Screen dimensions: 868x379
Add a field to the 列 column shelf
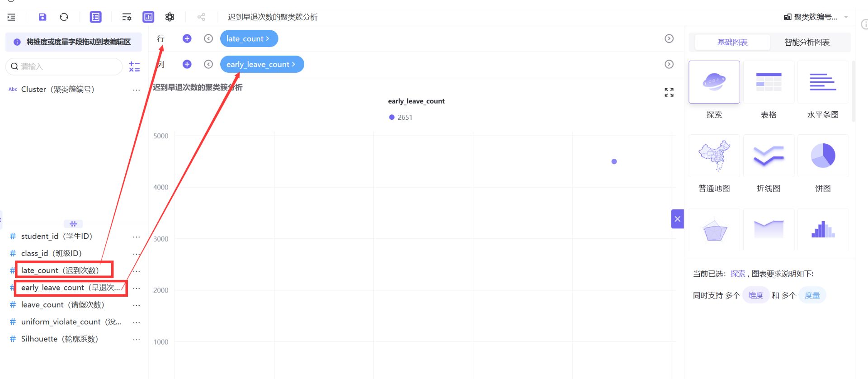pos(187,64)
